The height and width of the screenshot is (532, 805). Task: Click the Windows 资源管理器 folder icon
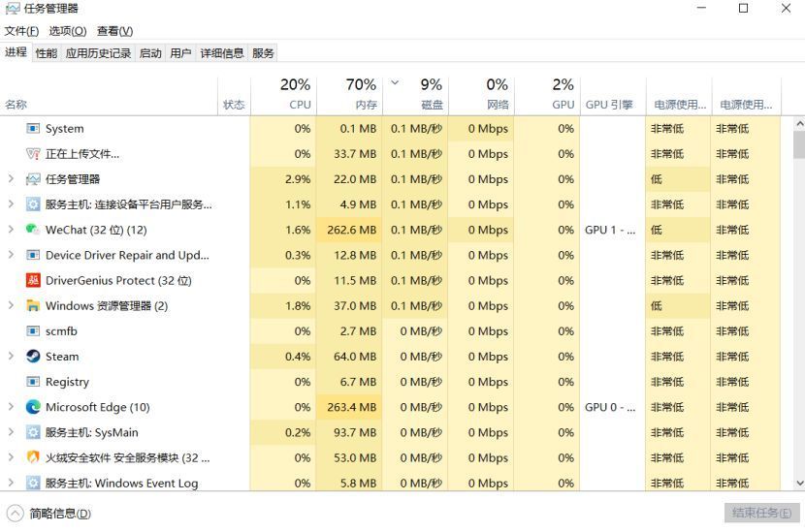click(33, 306)
